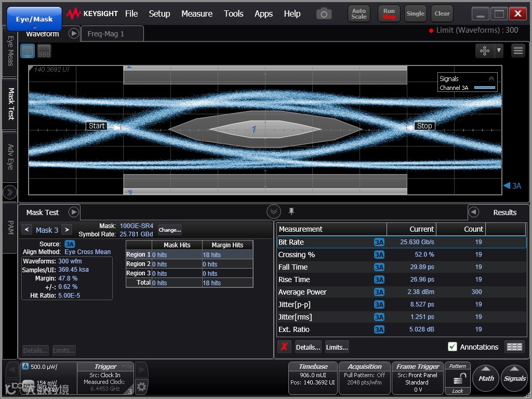
Task: Toggle the Pattern Lock button
Action: coord(457,379)
